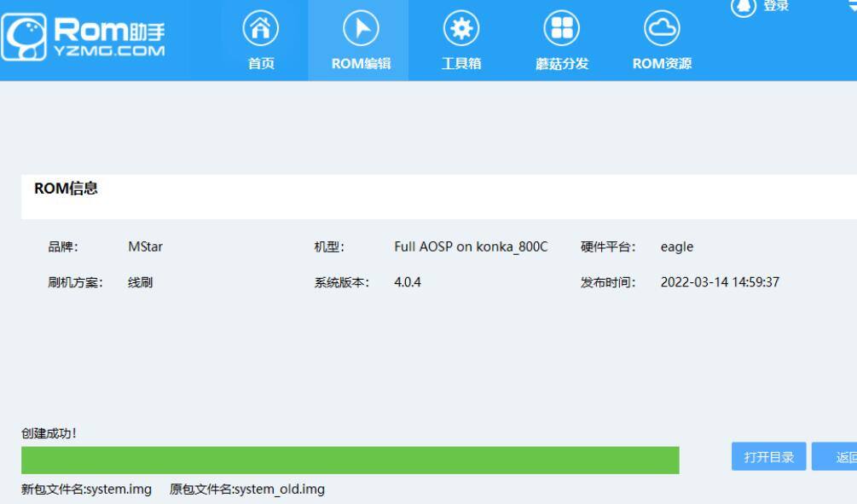
Task: Open the 首页 home icon
Action: 259,28
